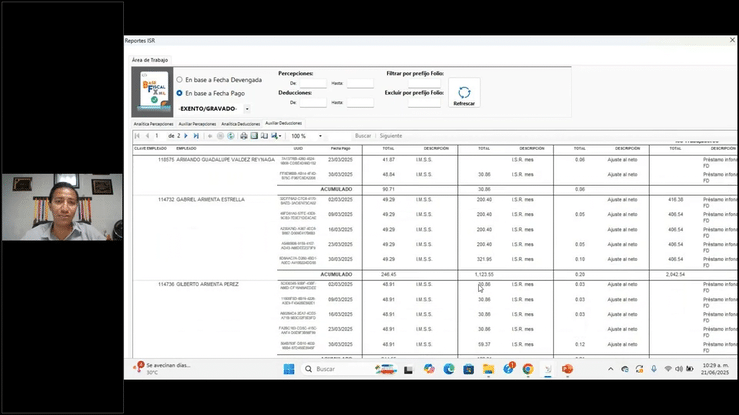Viewport: 739px width, 415px height.
Task: Open the Área de Trabajo tab
Action: (150, 60)
